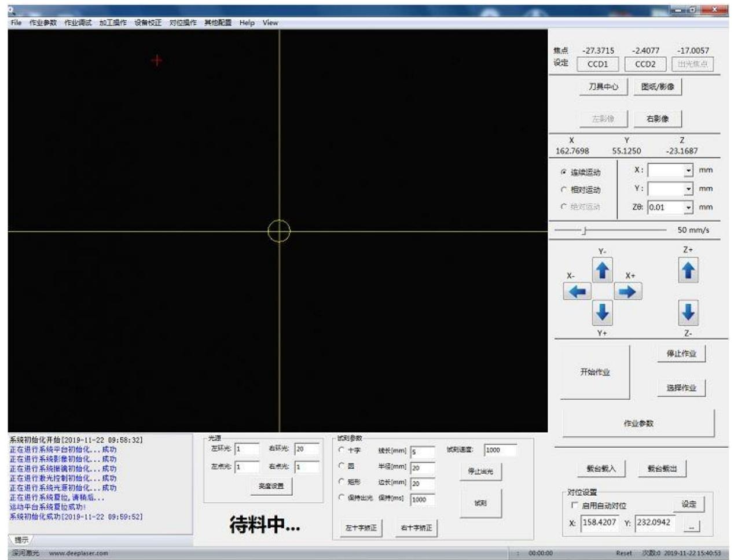
Task: Click the red cross marker in camera view
Action: (157, 60)
